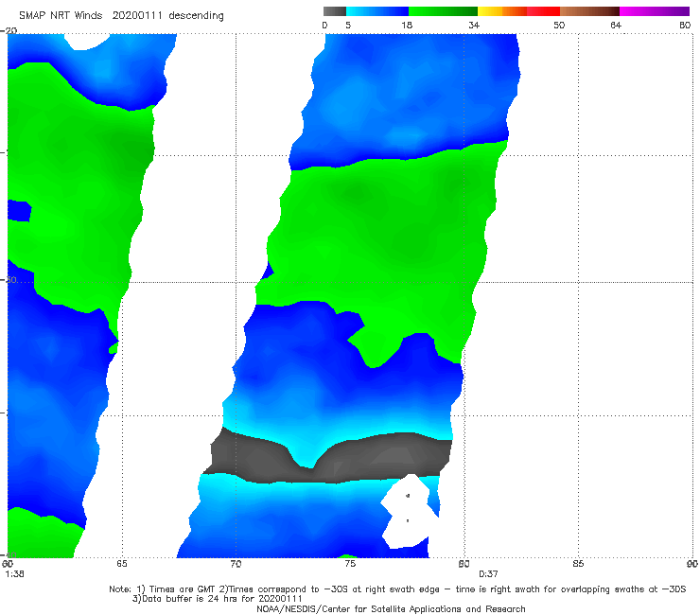This screenshot has width=700, height=615.
Task: Click the color bar label "18"
Action: point(407,26)
